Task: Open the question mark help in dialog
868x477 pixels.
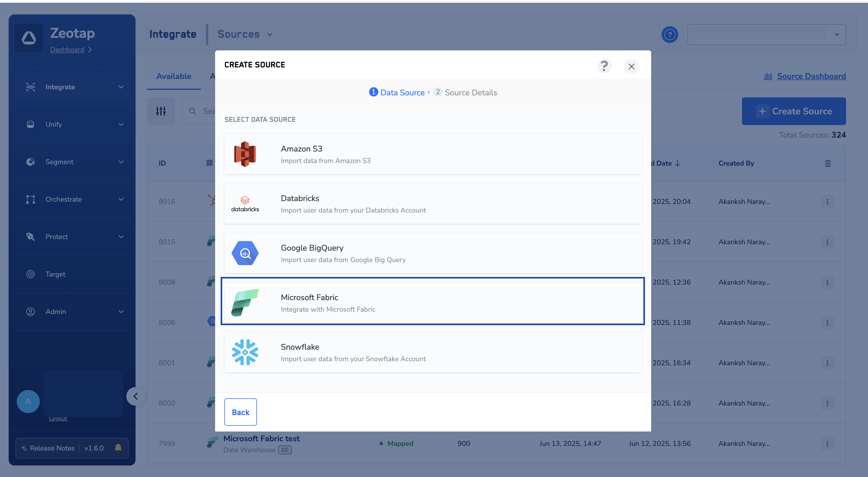Action: (x=604, y=66)
